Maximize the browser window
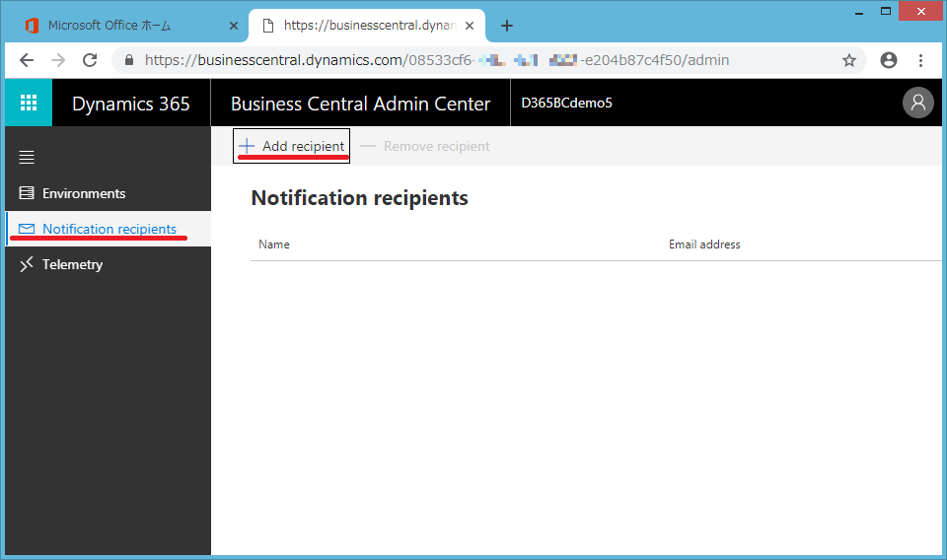947x560 pixels. [x=886, y=12]
